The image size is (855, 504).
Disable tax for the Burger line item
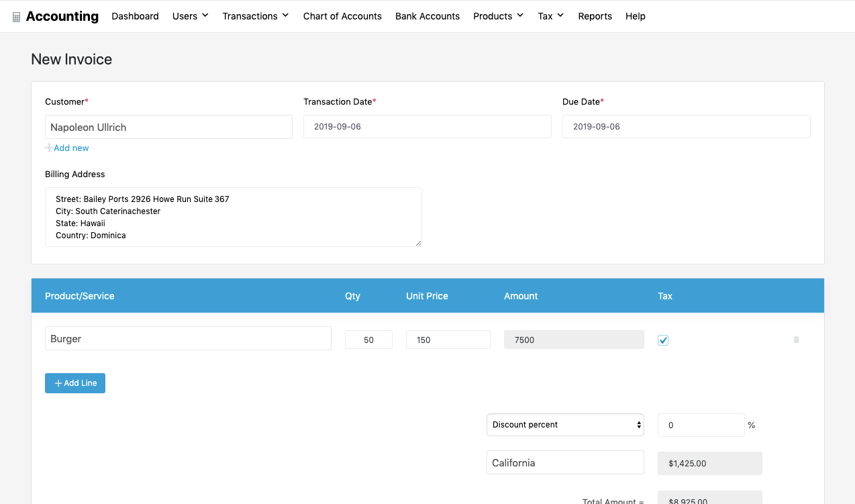(663, 340)
